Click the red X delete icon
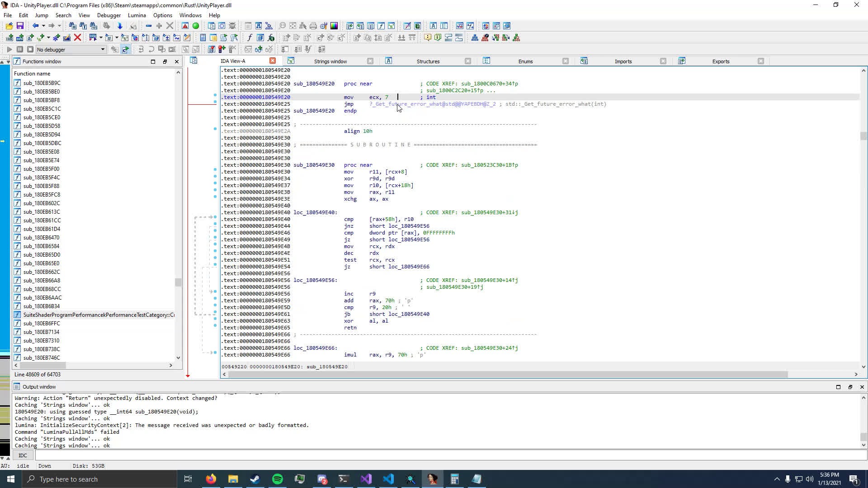The height and width of the screenshot is (488, 868). [x=77, y=38]
